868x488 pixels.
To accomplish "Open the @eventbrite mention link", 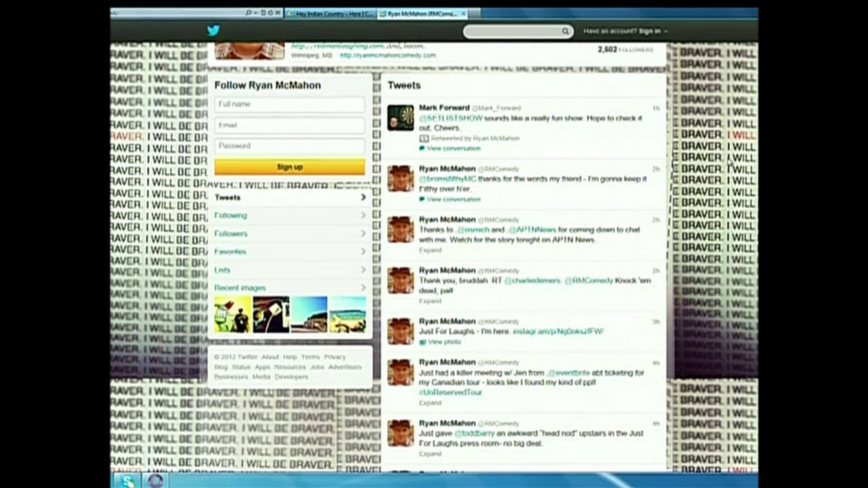I will [x=569, y=373].
